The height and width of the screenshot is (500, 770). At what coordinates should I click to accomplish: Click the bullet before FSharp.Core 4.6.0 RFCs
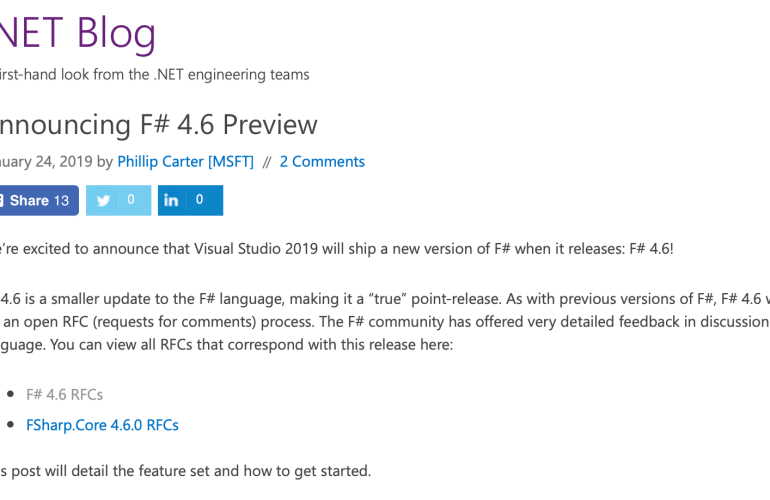pyautogui.click(x=8, y=425)
